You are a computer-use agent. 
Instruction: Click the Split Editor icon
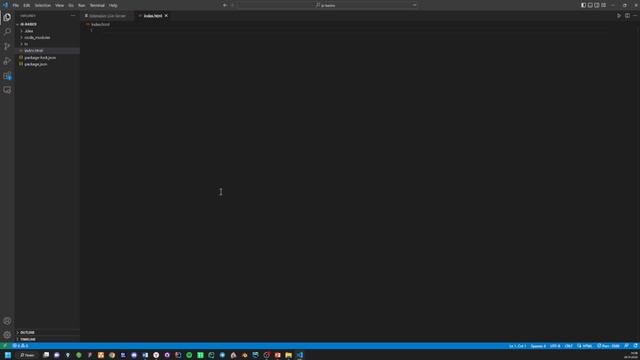(x=627, y=16)
